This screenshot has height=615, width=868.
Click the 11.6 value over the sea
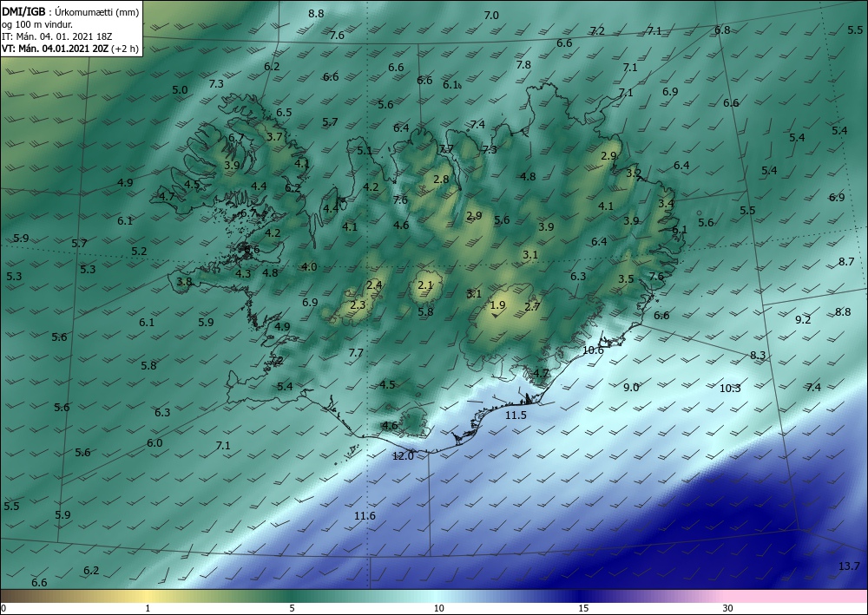pos(365,515)
